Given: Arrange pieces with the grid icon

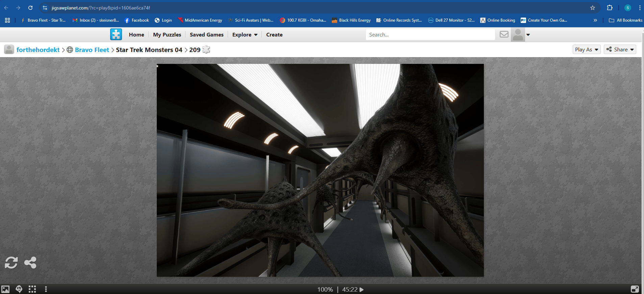Looking at the screenshot, I should 32,289.
